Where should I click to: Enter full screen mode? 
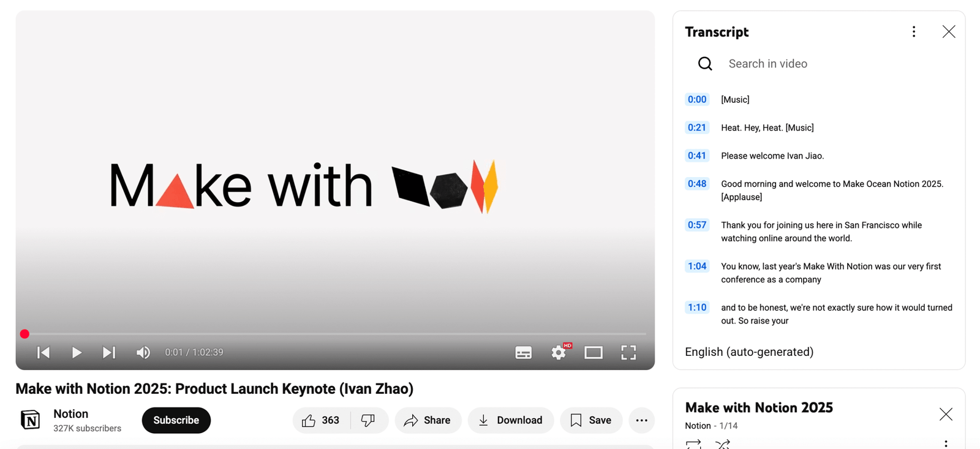[x=628, y=352]
